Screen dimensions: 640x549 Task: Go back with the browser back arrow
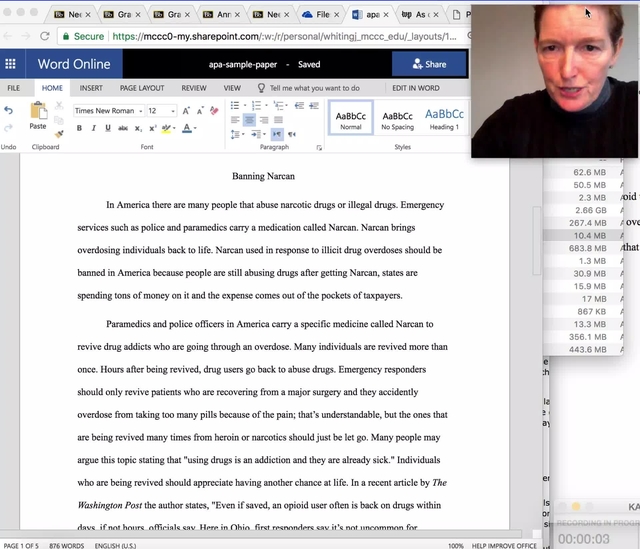[8, 36]
